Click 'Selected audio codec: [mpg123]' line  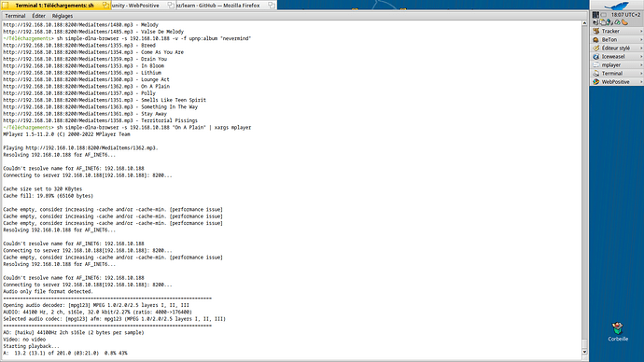pos(114,319)
